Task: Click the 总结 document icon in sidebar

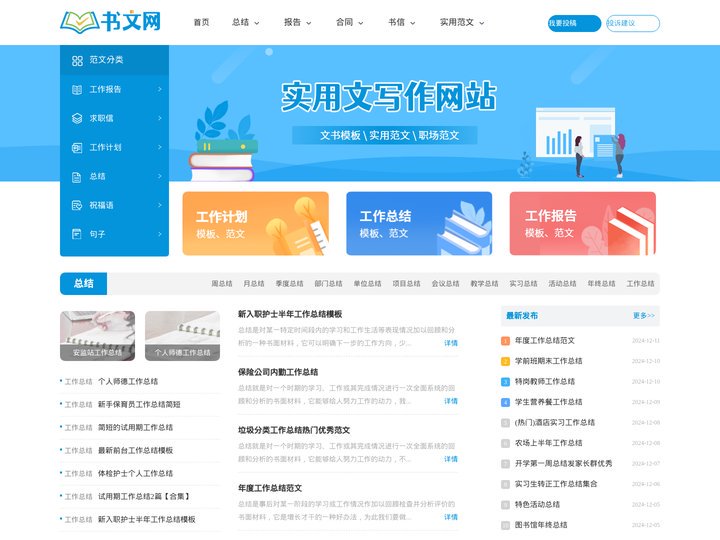Action: (77, 176)
